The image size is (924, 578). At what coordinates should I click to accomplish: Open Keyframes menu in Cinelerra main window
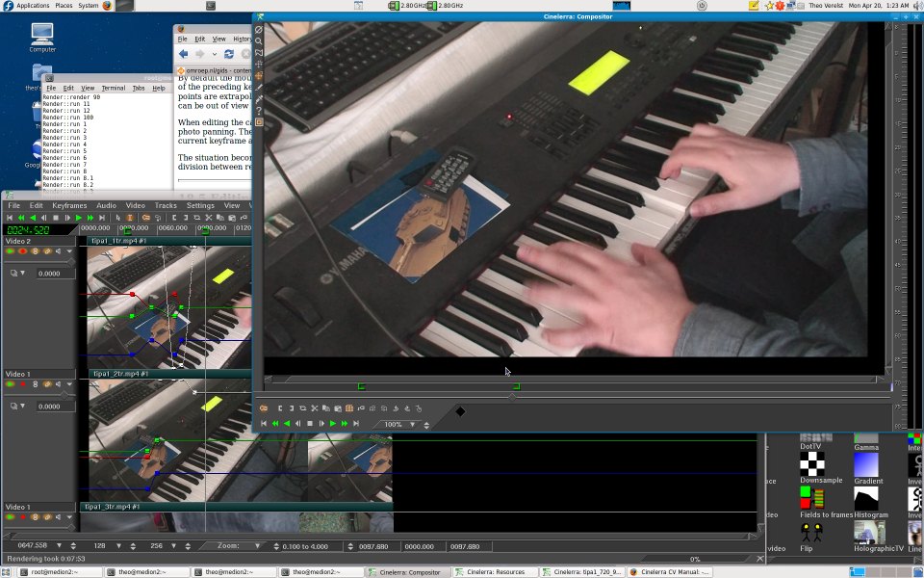coord(69,205)
